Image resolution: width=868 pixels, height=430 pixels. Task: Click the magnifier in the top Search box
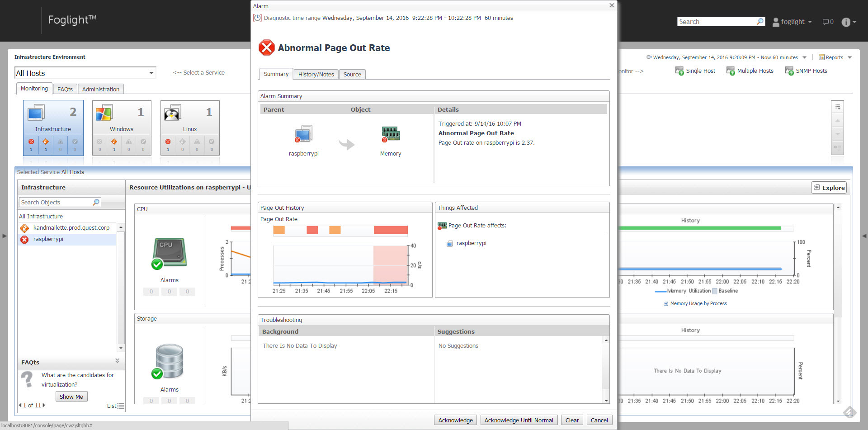click(760, 21)
